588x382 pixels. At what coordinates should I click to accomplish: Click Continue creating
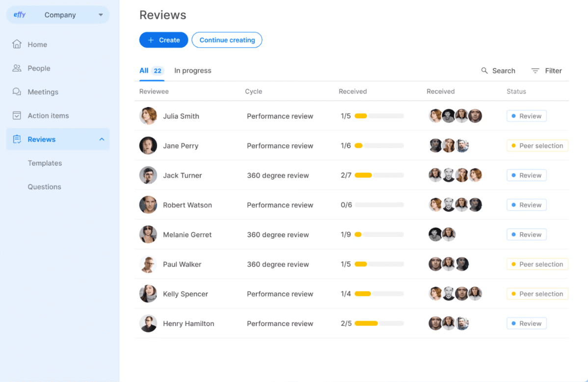click(227, 40)
